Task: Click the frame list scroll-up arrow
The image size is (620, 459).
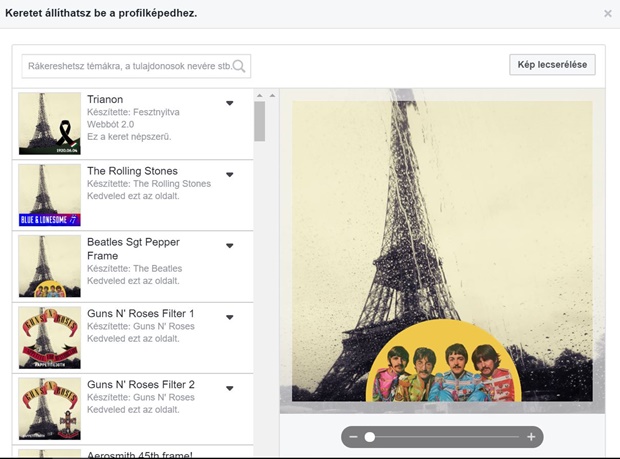Action: click(260, 95)
